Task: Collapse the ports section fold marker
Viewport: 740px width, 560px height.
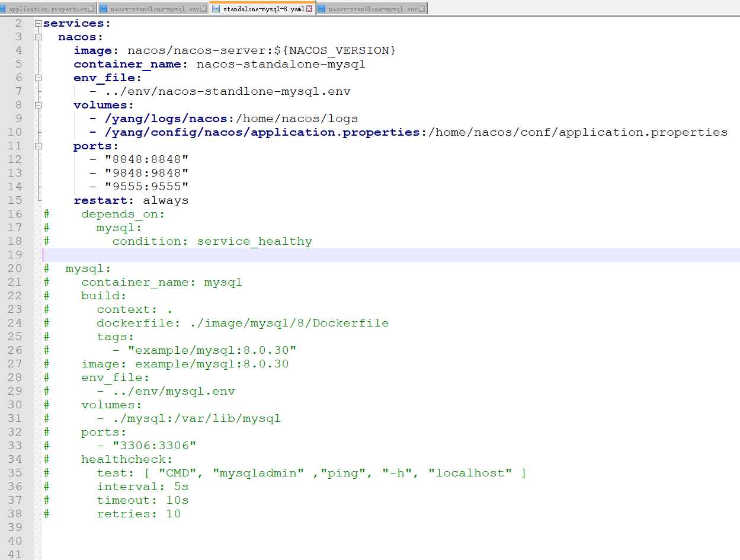Action: pyautogui.click(x=37, y=145)
